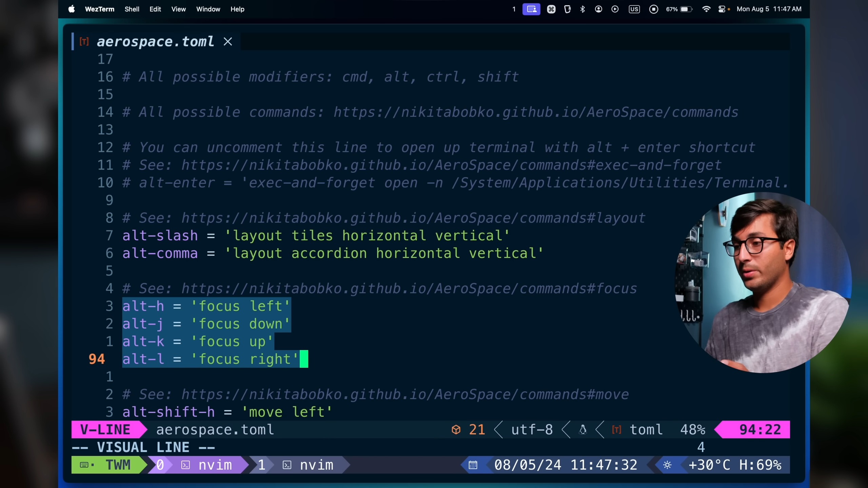868x488 pixels.
Task: Click the toml filetype icon in statusline
Action: click(616, 430)
